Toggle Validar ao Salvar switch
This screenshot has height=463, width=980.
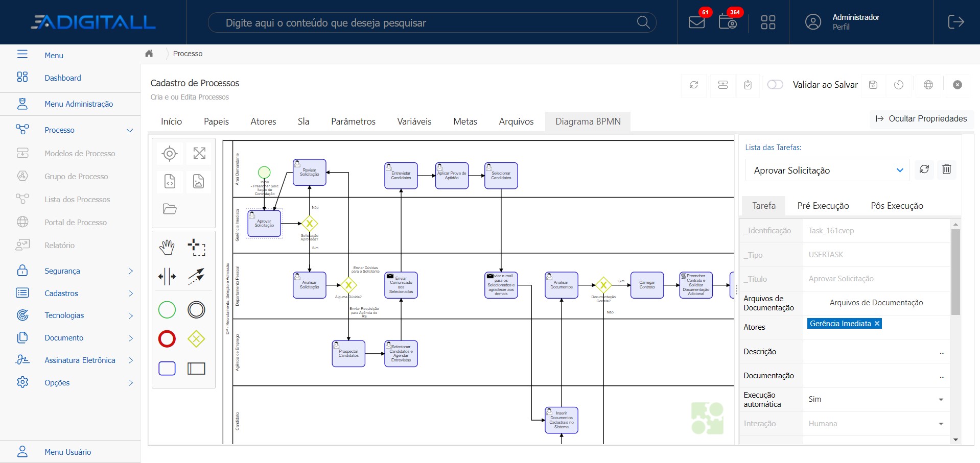tap(775, 85)
